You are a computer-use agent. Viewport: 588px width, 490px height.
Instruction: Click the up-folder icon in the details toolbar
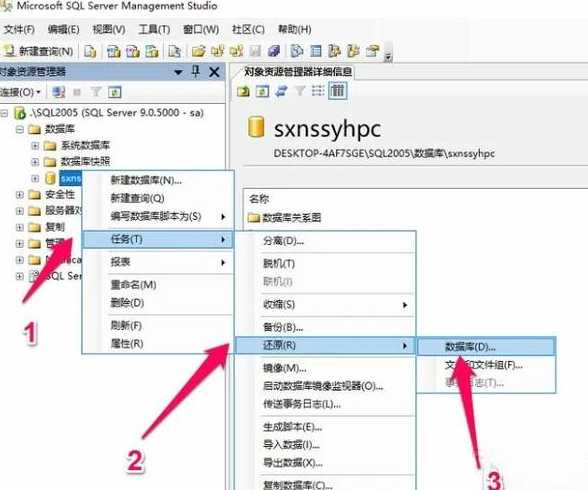(x=243, y=91)
